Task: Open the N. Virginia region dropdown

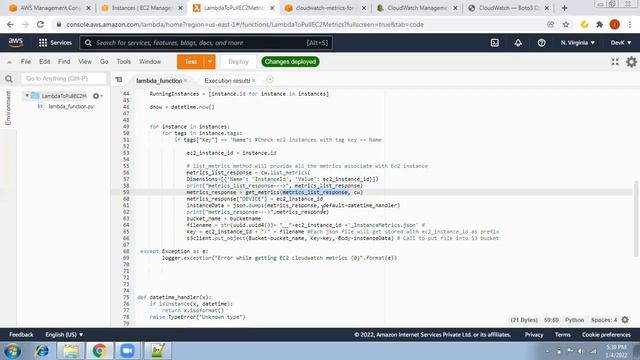Action: pos(578,42)
